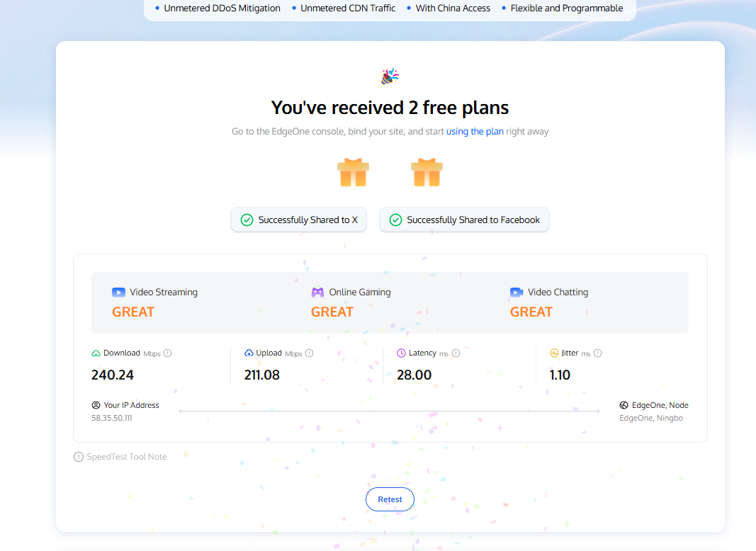Click the 'Unmetered DDoS Mitigation' text

click(222, 8)
